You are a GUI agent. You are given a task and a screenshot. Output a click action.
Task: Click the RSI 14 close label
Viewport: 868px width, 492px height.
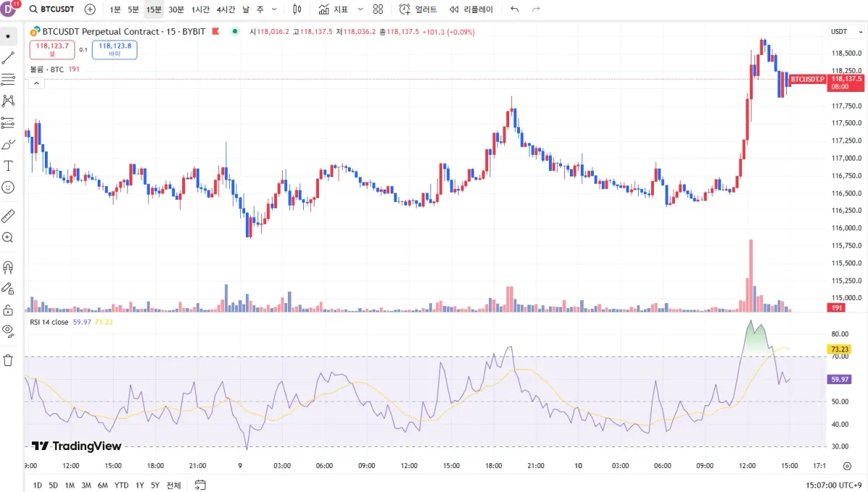point(49,322)
